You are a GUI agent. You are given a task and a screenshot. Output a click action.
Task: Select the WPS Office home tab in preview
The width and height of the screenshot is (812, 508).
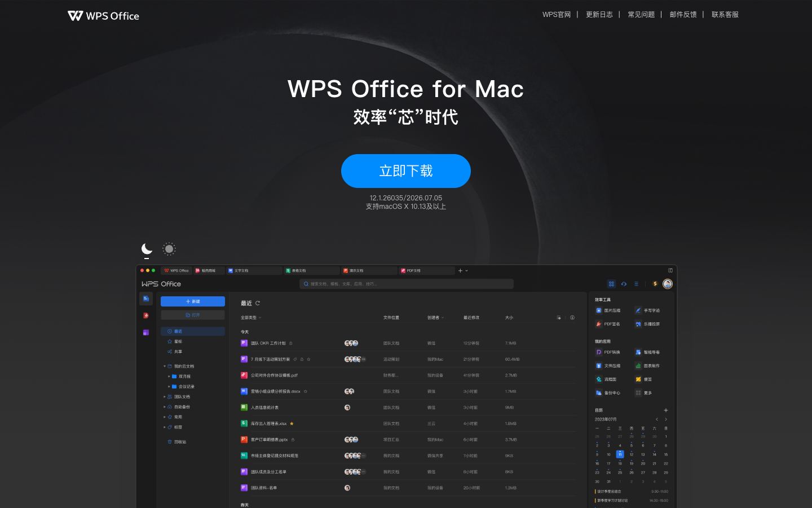[x=176, y=271]
